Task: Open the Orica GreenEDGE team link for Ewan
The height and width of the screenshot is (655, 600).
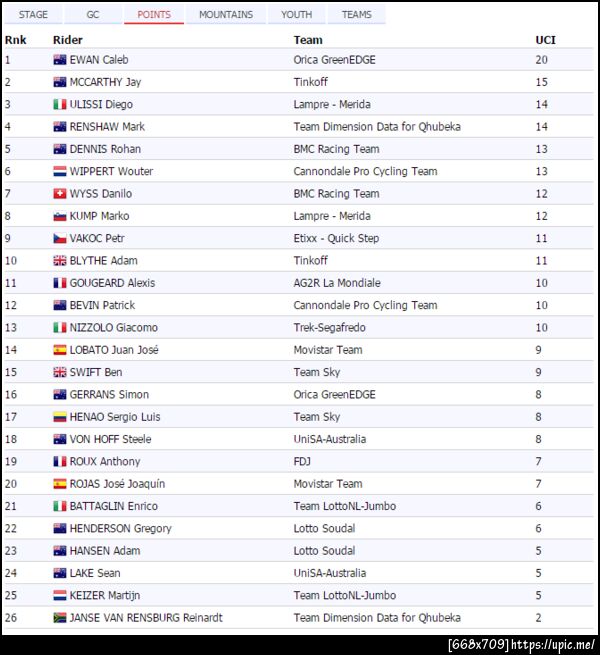Action: click(334, 60)
